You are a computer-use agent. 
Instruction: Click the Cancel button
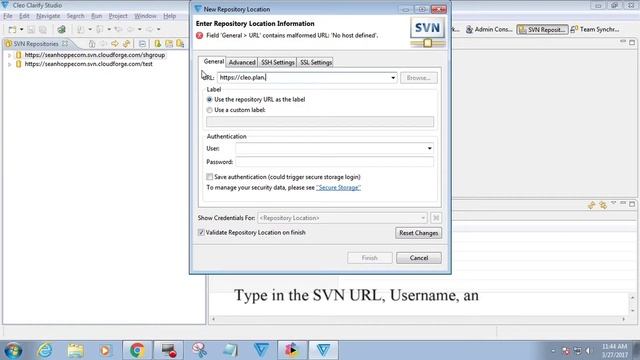419,258
